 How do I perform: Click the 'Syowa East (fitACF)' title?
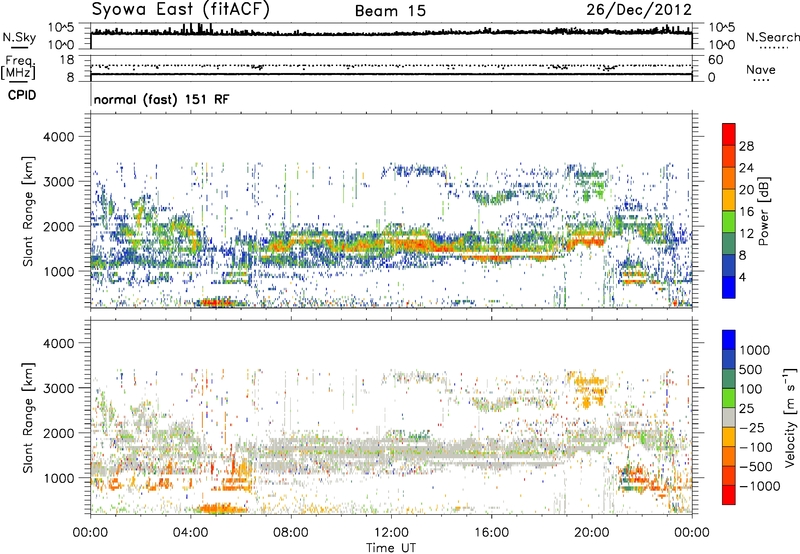[181, 9]
